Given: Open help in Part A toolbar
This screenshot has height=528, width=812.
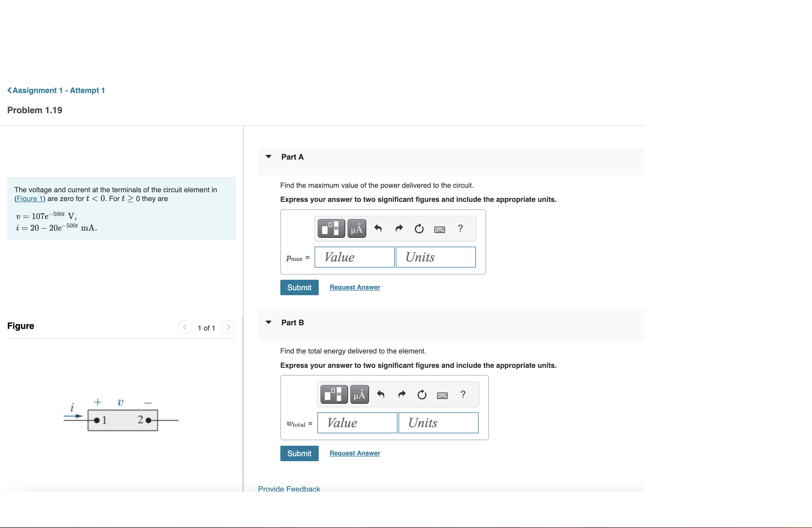Looking at the screenshot, I should tap(460, 228).
